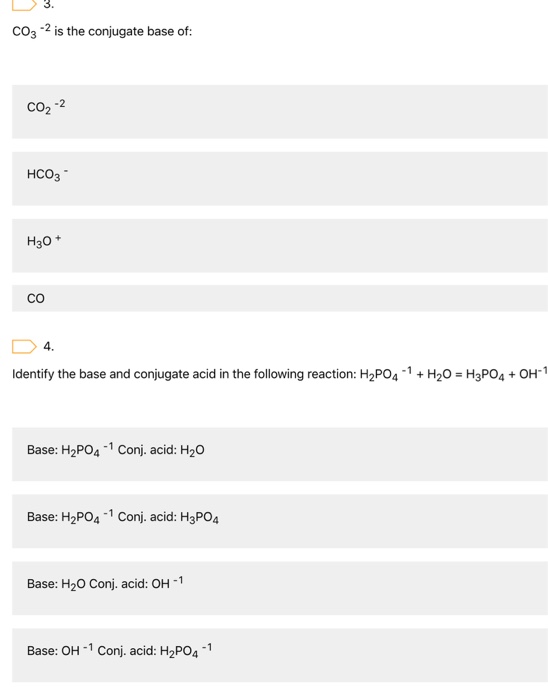Screen dimensions: 548x700
Task: Flag question 3 with the bookmark icon
Action: click(24, 4)
